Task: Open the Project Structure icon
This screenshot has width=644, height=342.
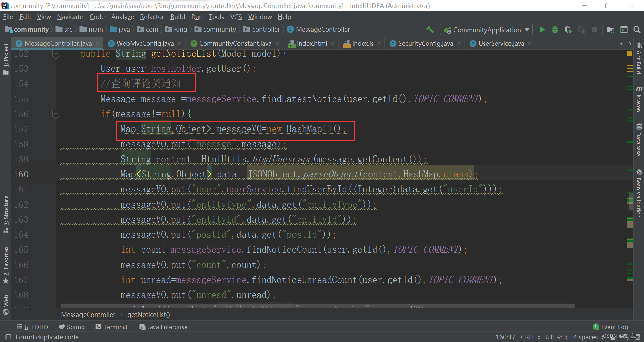Action: coord(611,30)
